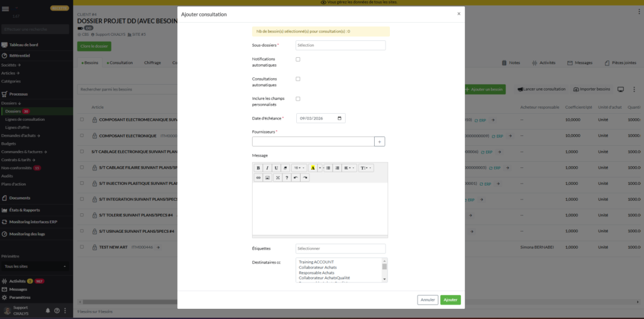Insert a picture into the message
This screenshot has width=644, height=319.
(267, 178)
